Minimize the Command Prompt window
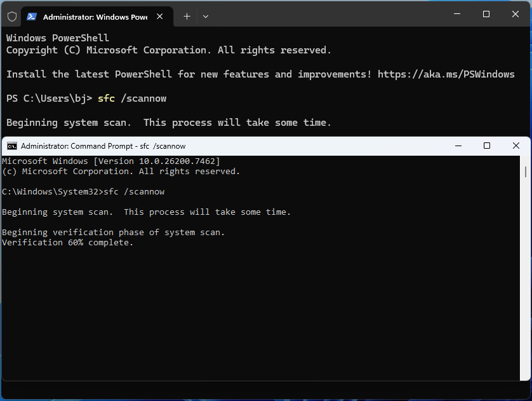The height and width of the screenshot is (401, 532). click(458, 146)
